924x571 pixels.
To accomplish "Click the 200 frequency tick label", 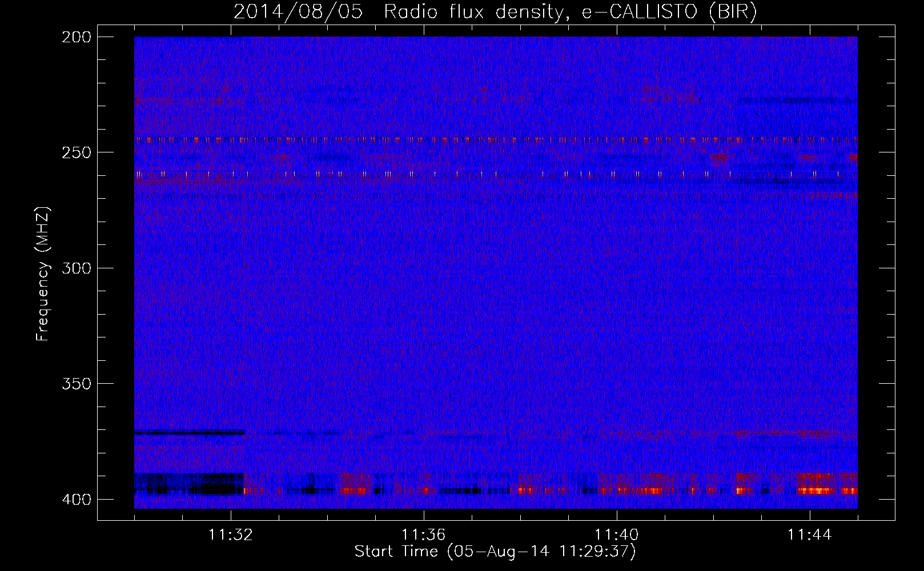I will click(76, 37).
